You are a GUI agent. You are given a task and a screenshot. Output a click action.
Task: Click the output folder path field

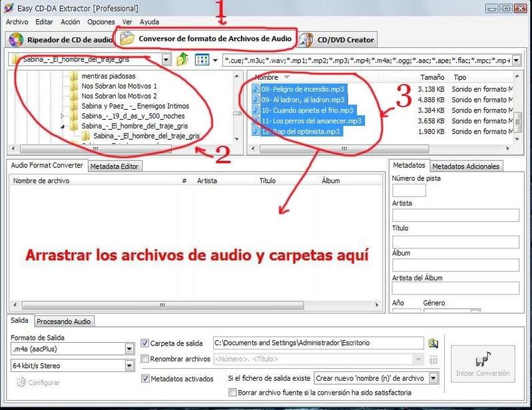pos(318,343)
